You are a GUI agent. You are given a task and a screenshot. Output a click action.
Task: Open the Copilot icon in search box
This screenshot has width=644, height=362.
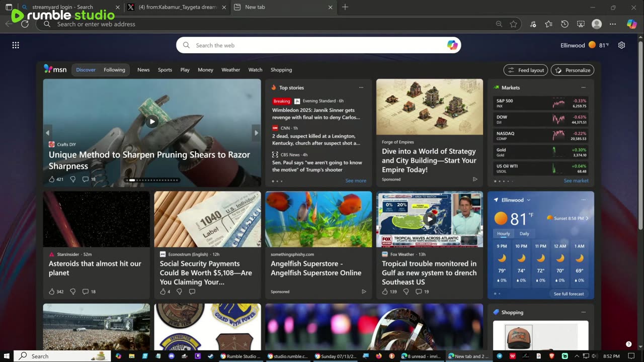coord(452,45)
